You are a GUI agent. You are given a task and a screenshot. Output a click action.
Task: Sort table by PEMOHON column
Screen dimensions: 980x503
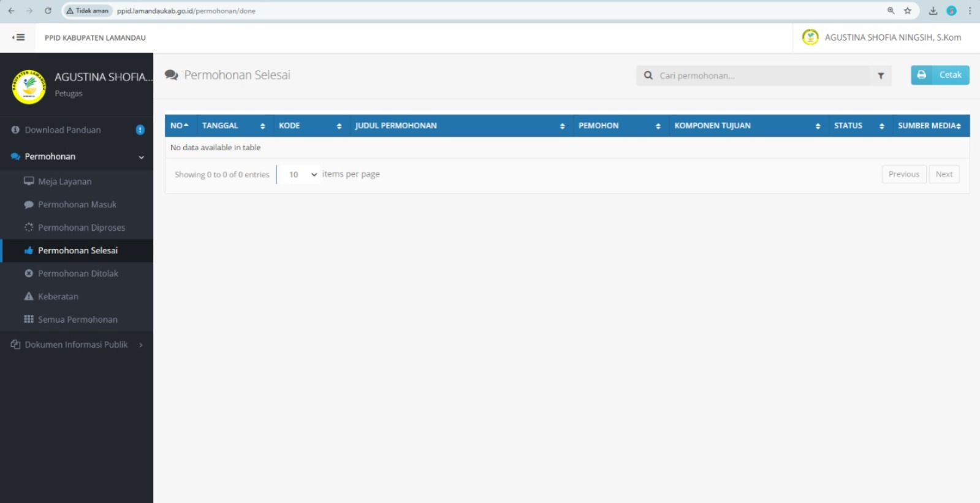620,125
